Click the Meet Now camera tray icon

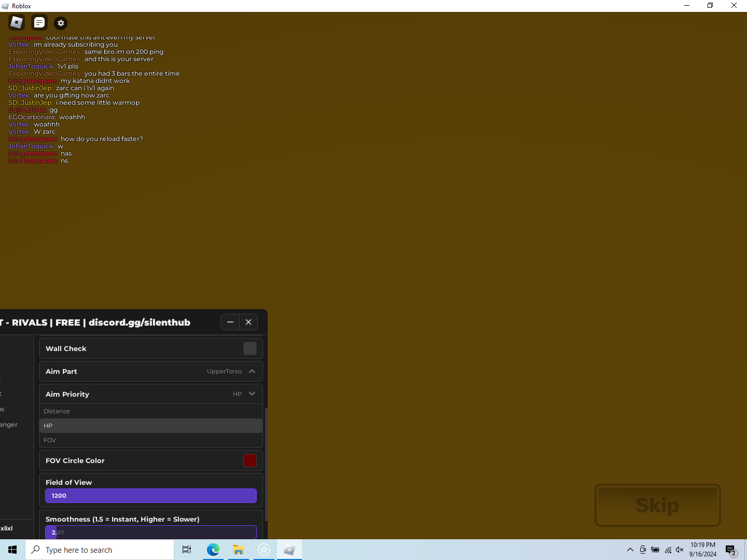coord(643,550)
